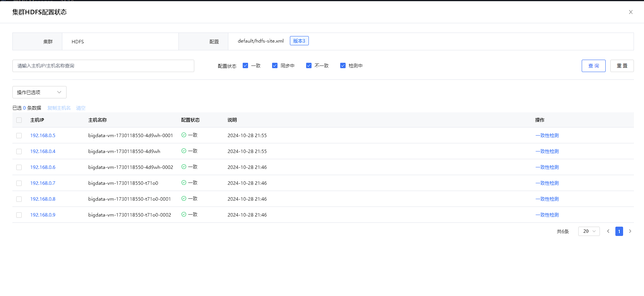Open host IP 192.168.0.9 link
Image resolution: width=644 pixels, height=296 pixels.
[43, 215]
